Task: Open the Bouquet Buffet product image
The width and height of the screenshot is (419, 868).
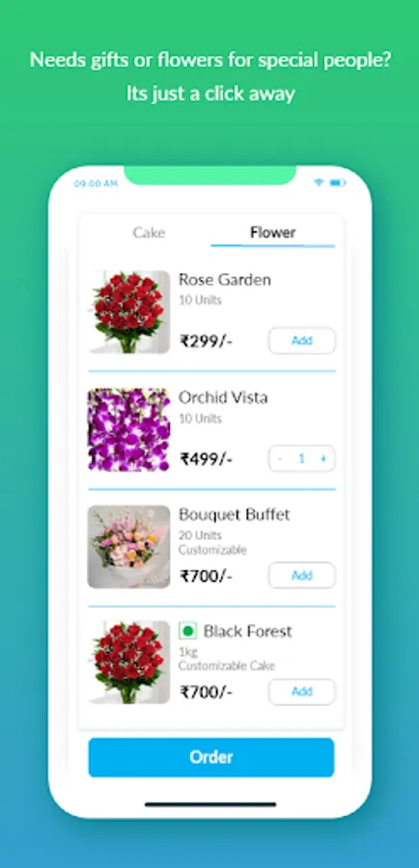Action: pyautogui.click(x=128, y=547)
